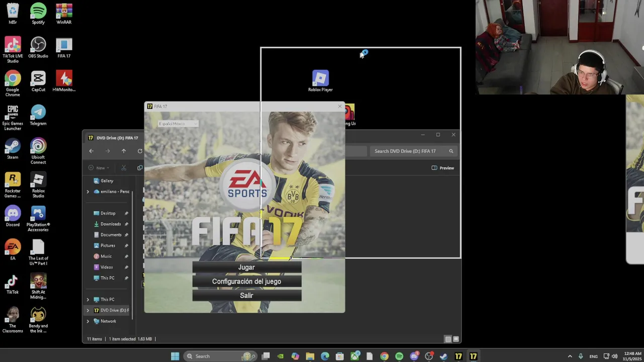Viewport: 644px width, 362px height.
Task: Select the FIFA 17 desktop shortcut
Action: (64, 48)
